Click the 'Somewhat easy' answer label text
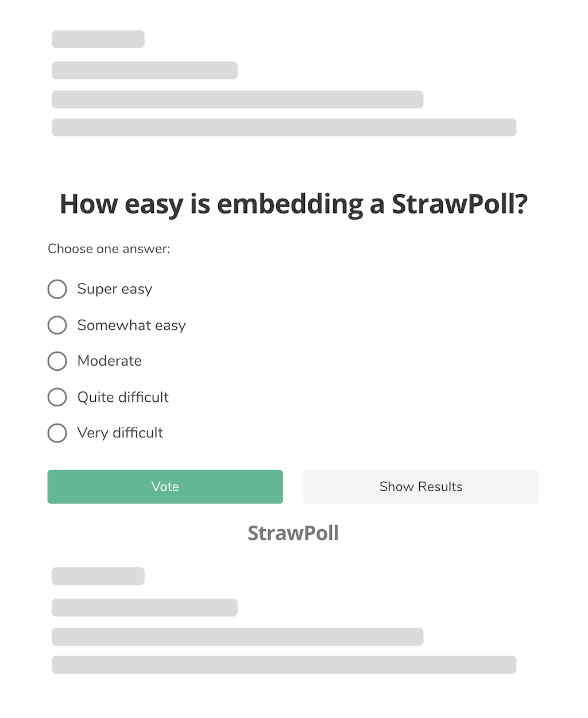Screen dimensions: 588x718 coord(131,325)
